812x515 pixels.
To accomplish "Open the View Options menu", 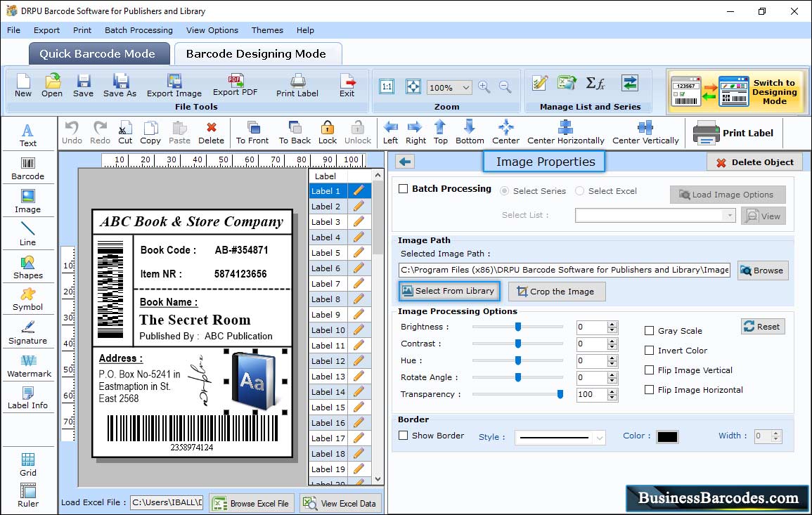I will 212,30.
